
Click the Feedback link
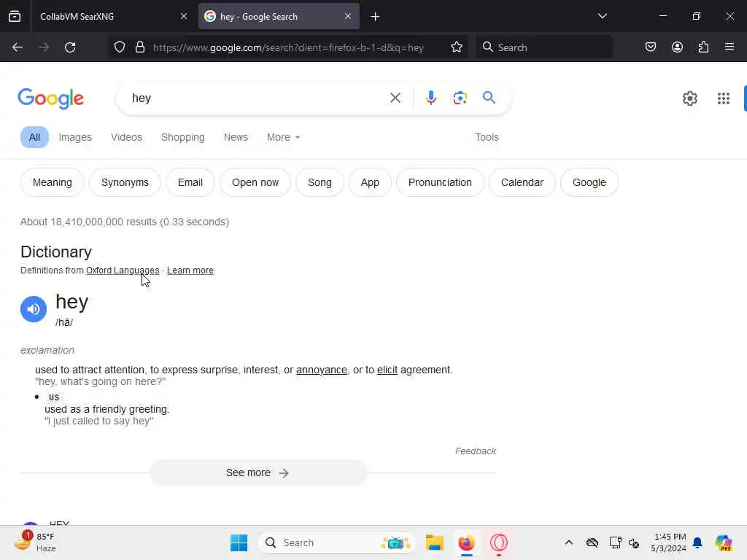(476, 451)
